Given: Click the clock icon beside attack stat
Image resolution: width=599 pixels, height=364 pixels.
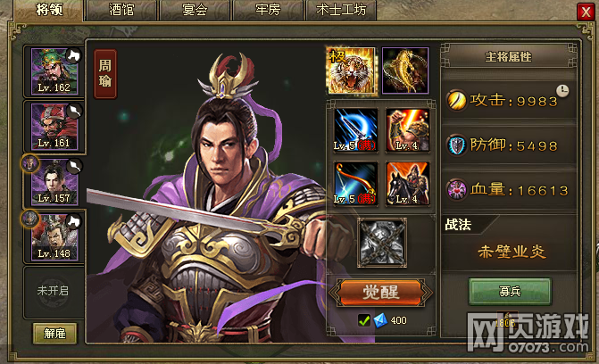Looking at the screenshot, I should tap(562, 91).
